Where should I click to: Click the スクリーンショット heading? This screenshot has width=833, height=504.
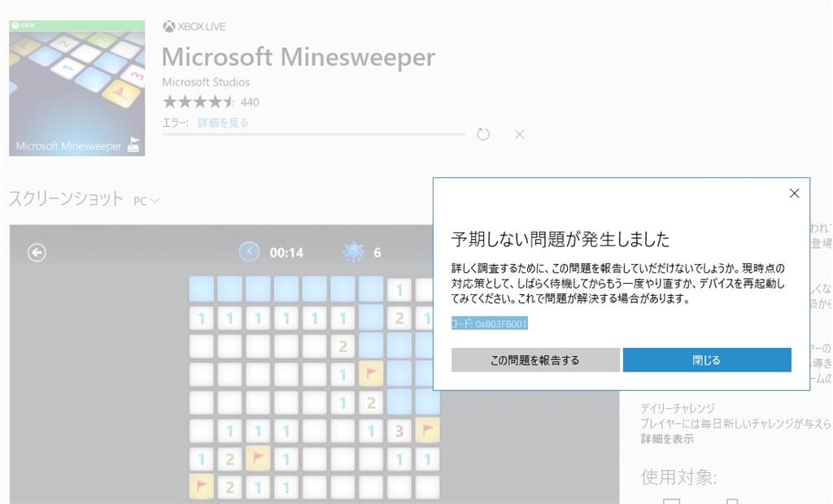pos(66,198)
